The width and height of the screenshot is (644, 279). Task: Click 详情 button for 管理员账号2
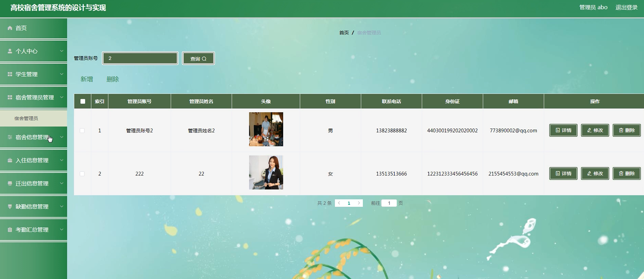(x=563, y=130)
